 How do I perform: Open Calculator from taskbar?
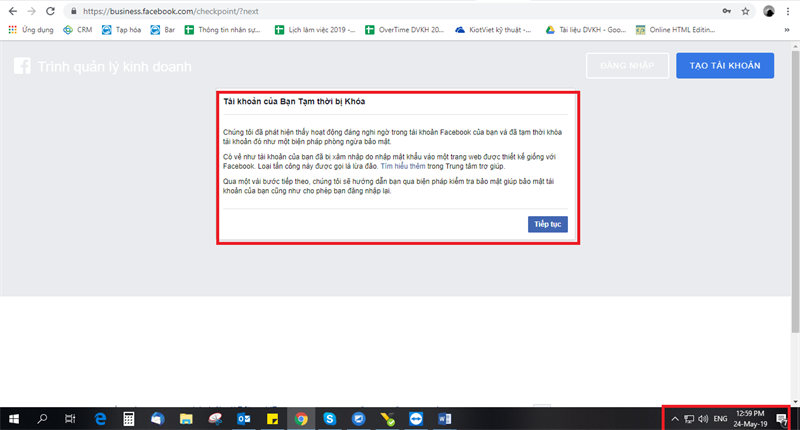[129, 419]
